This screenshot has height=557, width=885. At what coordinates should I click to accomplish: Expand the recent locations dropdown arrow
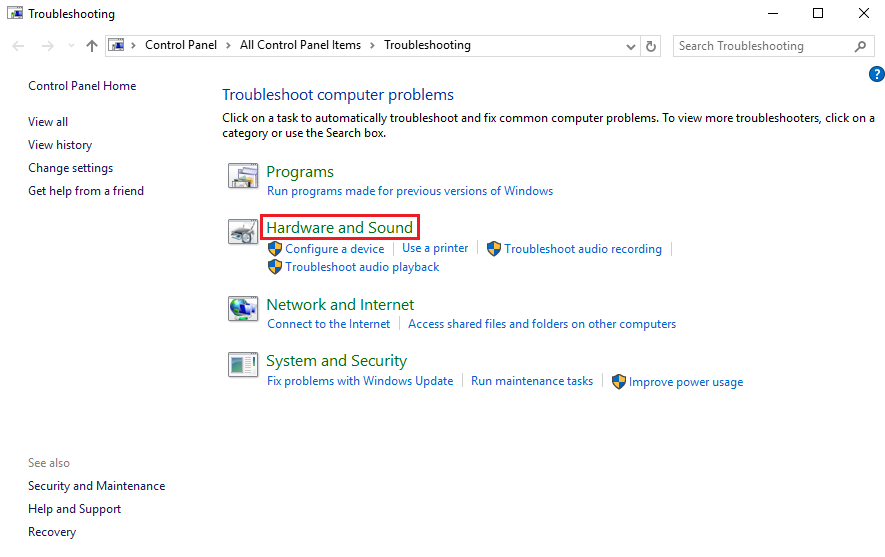coord(71,46)
